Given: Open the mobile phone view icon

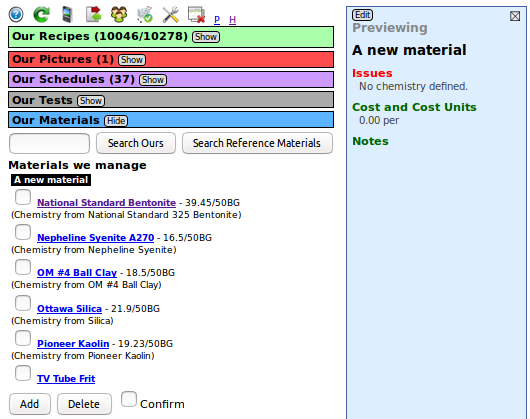Looking at the screenshot, I should (67, 15).
